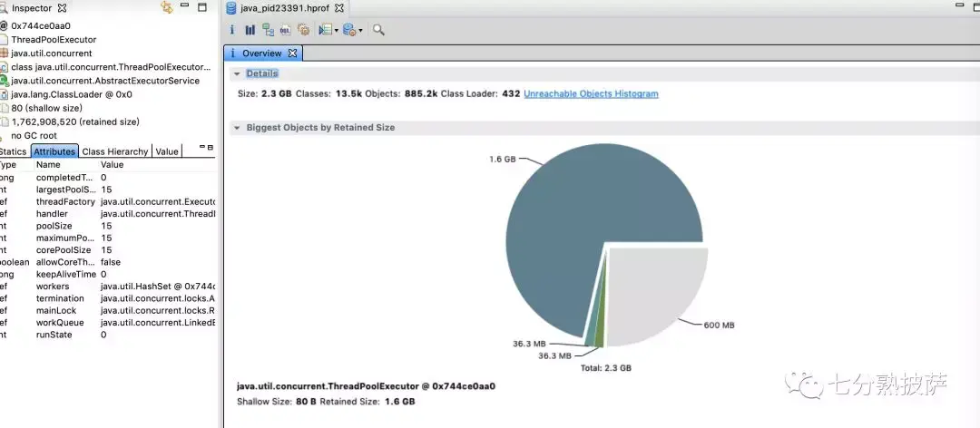Screen dimensions: 980x428
Task: Select the largestPoolS... attribute row
Action: pos(107,190)
